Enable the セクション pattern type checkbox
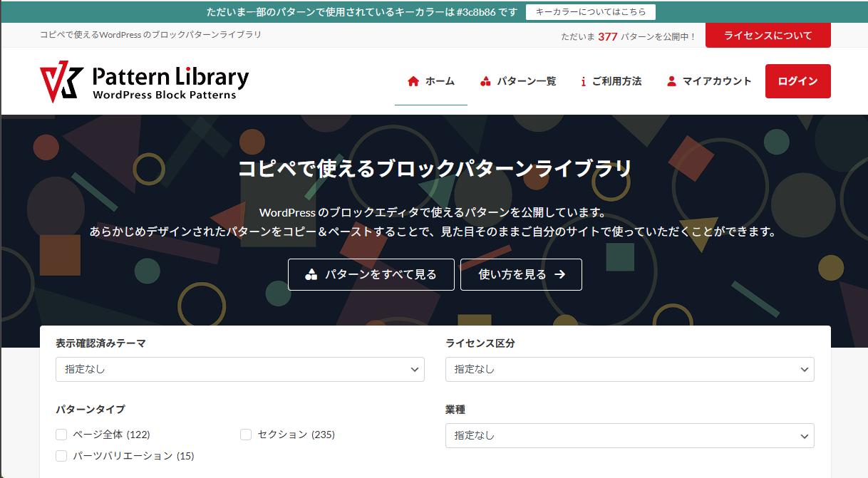This screenshot has width=868, height=478. click(x=246, y=435)
